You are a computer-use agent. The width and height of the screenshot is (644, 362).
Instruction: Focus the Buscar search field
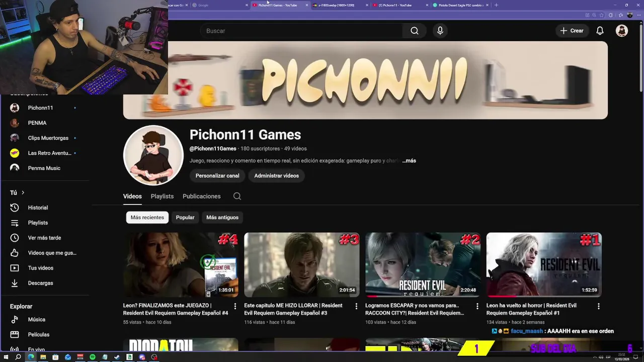click(x=302, y=31)
